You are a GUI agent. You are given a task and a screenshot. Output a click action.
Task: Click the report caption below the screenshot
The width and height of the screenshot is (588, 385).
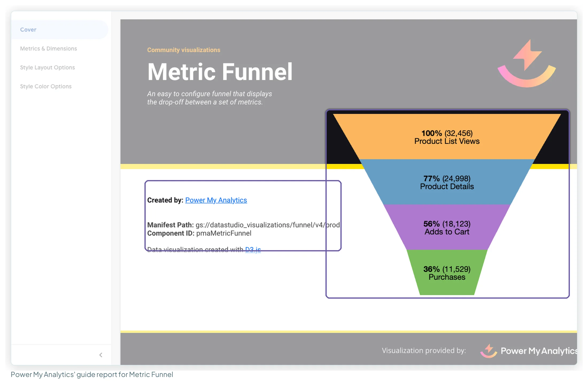(92, 375)
